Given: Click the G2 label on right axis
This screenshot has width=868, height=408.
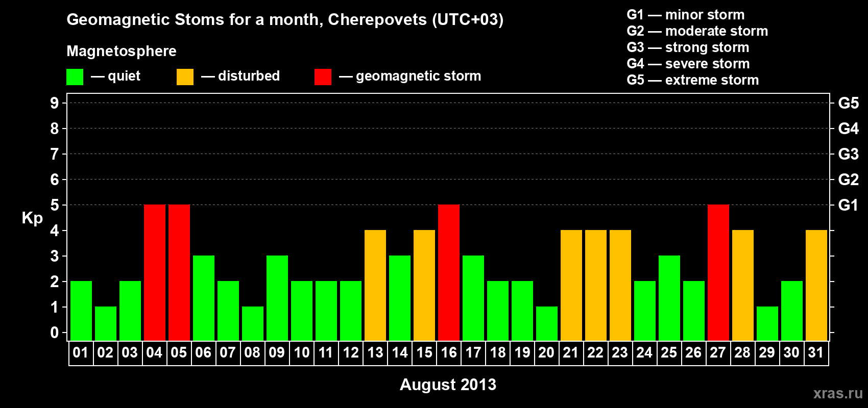Looking at the screenshot, I should pos(849,180).
